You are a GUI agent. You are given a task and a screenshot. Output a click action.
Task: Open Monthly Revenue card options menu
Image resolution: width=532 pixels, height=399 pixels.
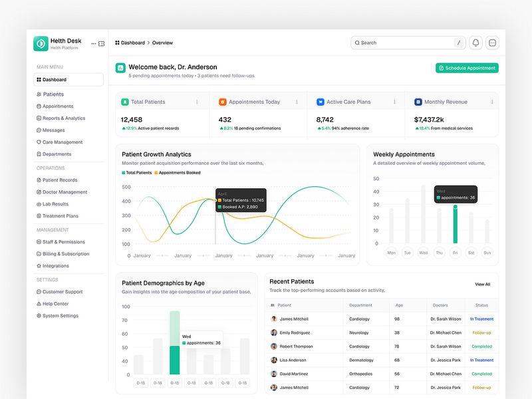tap(492, 102)
